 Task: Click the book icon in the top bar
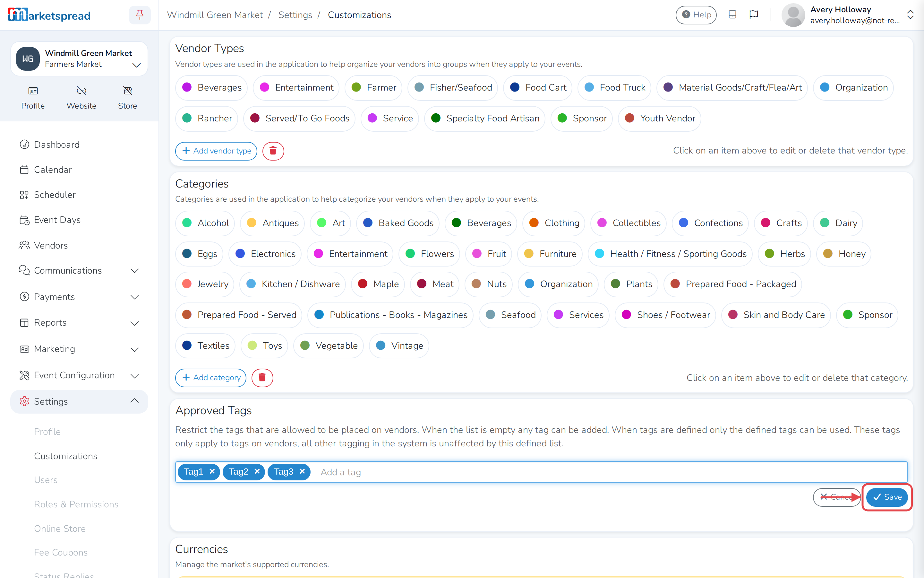732,14
